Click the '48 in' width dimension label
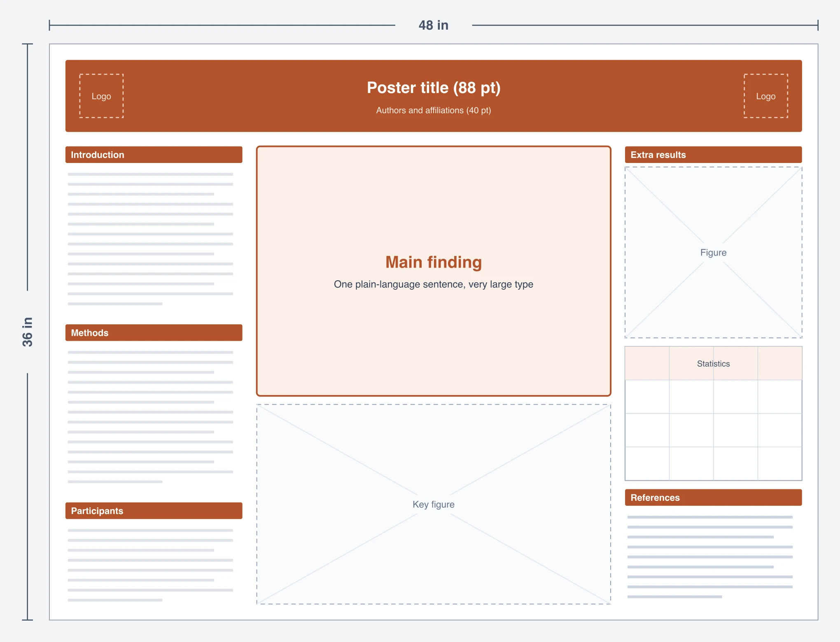 click(434, 25)
